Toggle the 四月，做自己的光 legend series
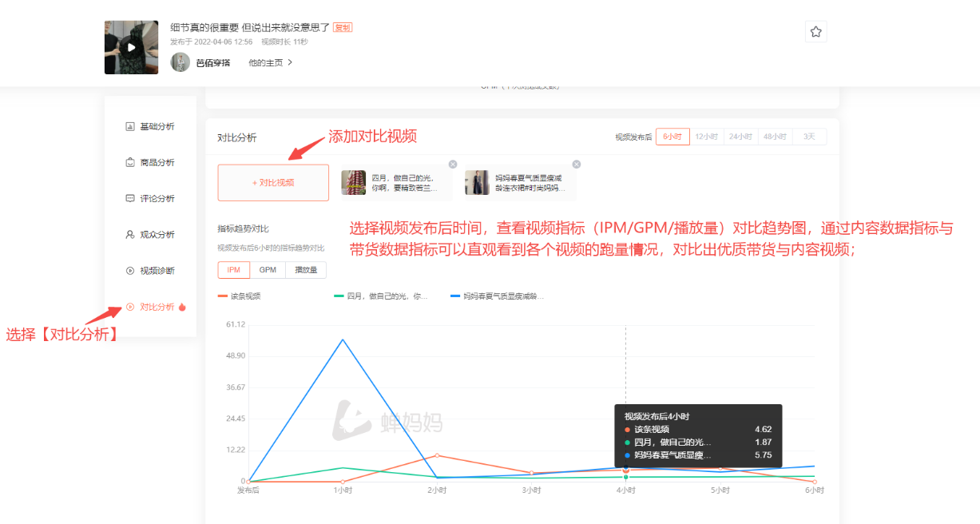 (x=381, y=296)
